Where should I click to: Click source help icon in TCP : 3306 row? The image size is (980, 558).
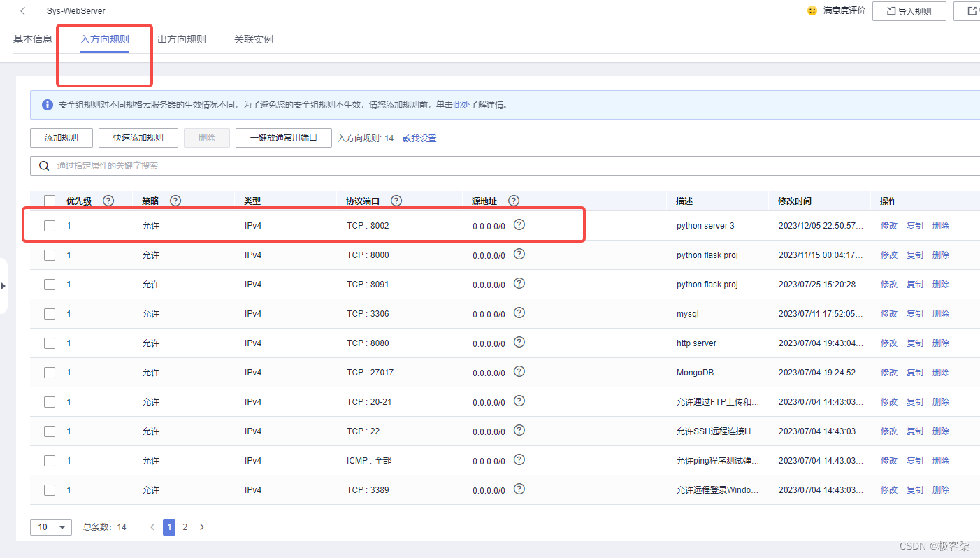click(519, 313)
